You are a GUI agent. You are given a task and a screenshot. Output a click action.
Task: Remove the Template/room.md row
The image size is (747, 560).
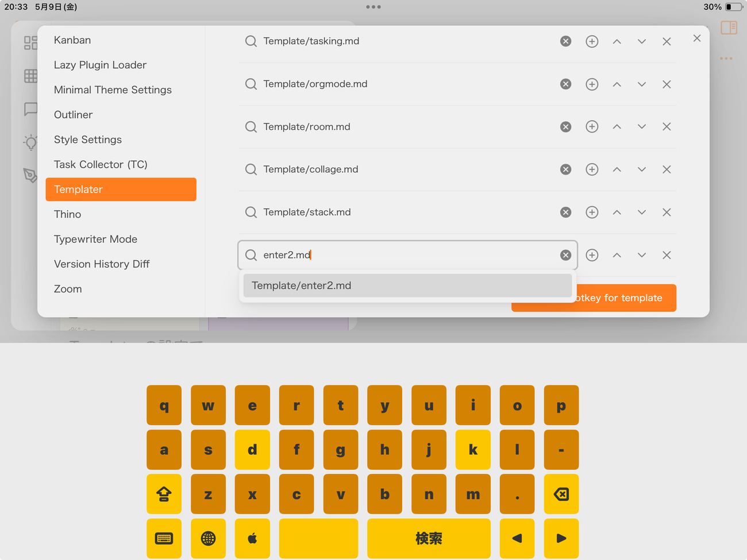click(667, 127)
